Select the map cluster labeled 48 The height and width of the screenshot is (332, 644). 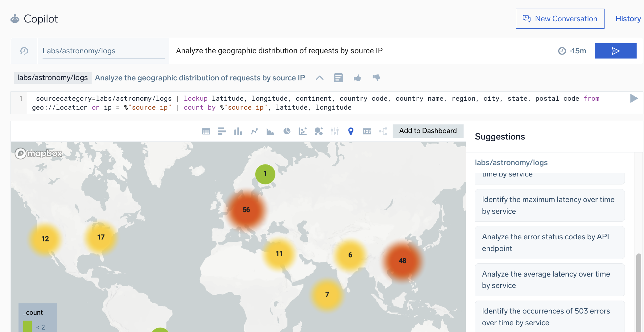coord(402,261)
